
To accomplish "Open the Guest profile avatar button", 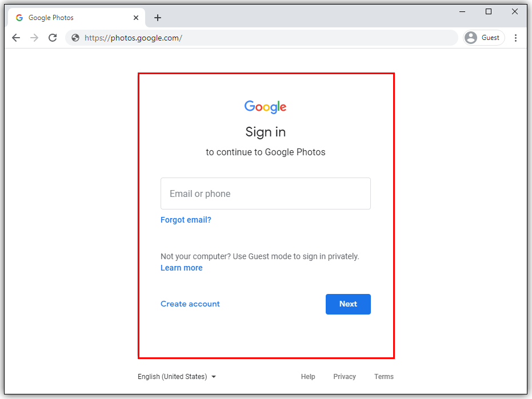I will (x=484, y=38).
